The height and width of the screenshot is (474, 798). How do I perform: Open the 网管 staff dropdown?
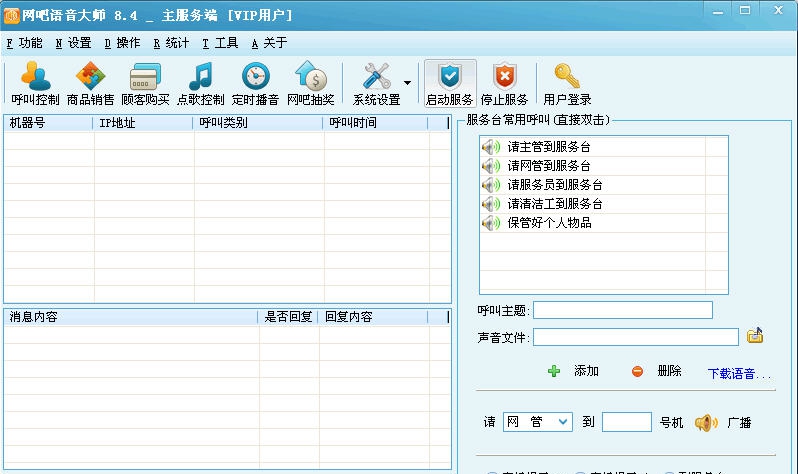pos(538,422)
